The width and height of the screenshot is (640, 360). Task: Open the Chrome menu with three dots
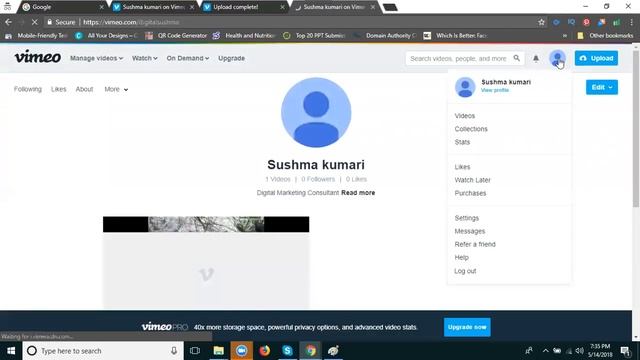[x=631, y=22]
